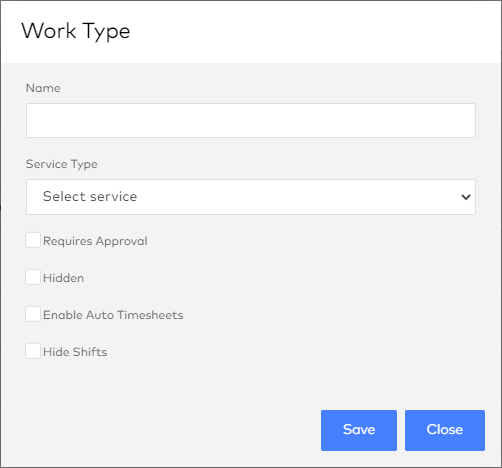Click the "Hidden" label text
502x468 pixels.
pos(64,278)
